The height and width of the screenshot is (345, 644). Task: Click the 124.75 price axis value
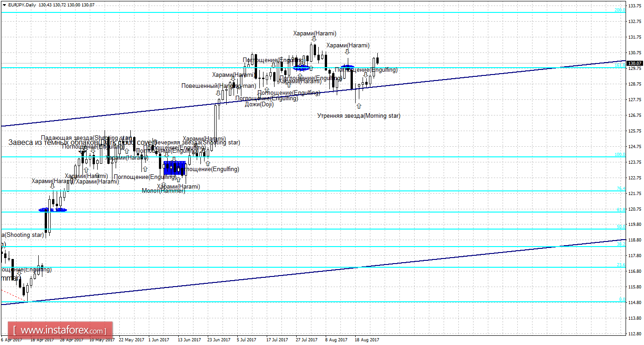click(635, 147)
